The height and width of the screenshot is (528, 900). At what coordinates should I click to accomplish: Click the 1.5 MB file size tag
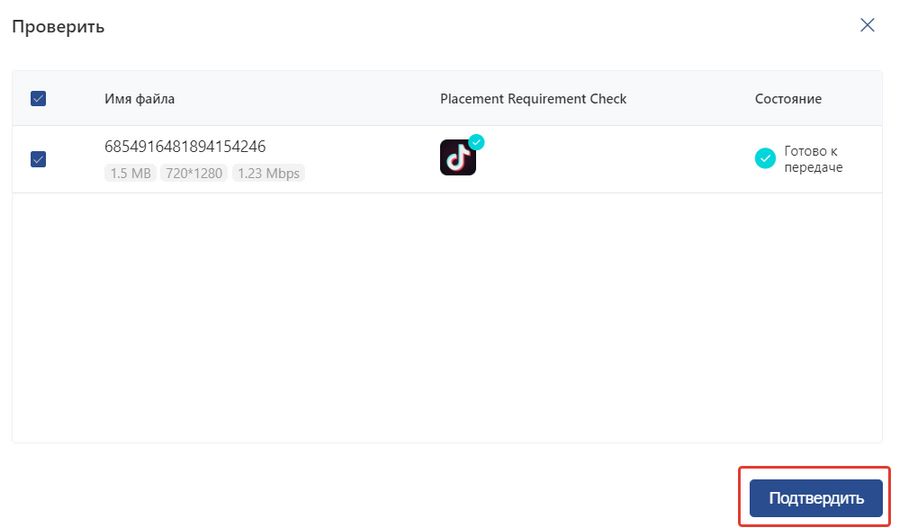130,173
